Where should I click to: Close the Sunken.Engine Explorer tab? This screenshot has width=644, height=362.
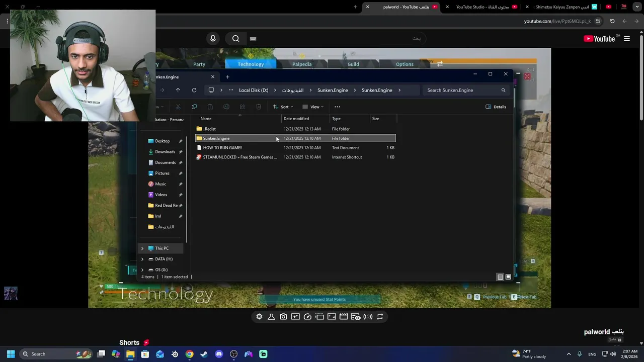point(213,77)
